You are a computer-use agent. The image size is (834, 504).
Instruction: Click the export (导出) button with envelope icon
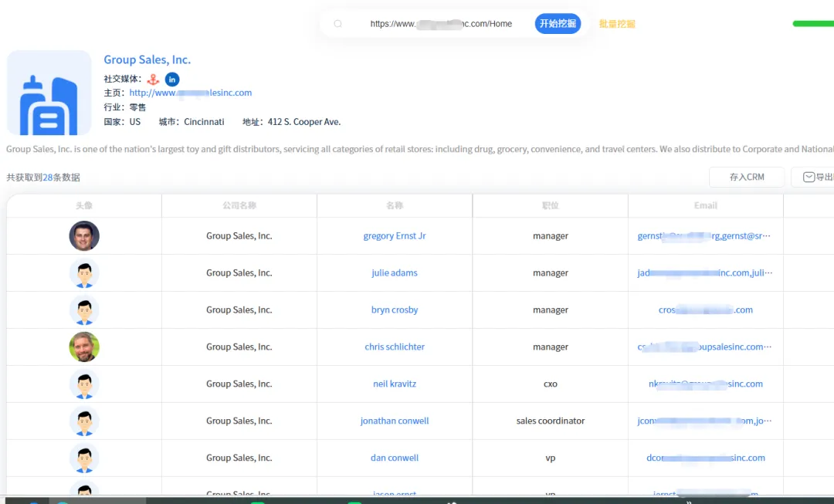click(x=814, y=177)
